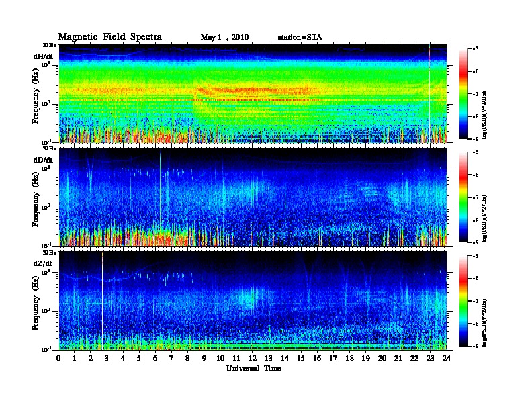Click hour 17 on the time axis
Image resolution: width=532 pixels, height=411 pixels.
tap(334, 359)
